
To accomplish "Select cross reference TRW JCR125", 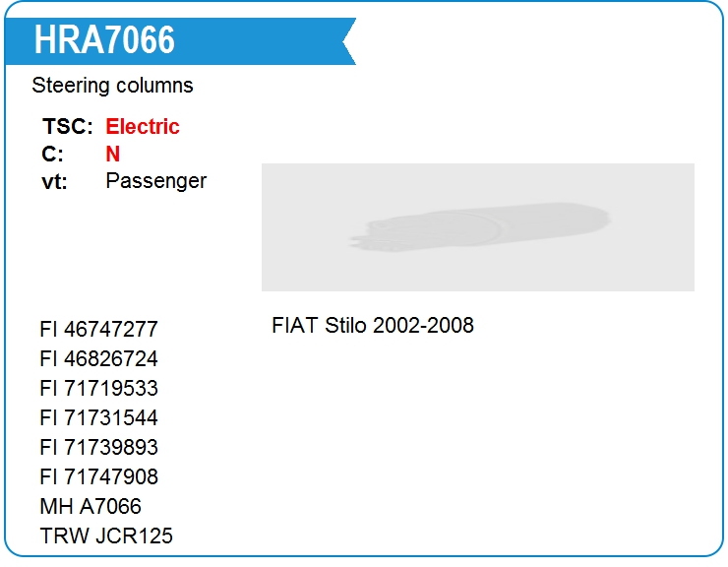I will (x=106, y=535).
